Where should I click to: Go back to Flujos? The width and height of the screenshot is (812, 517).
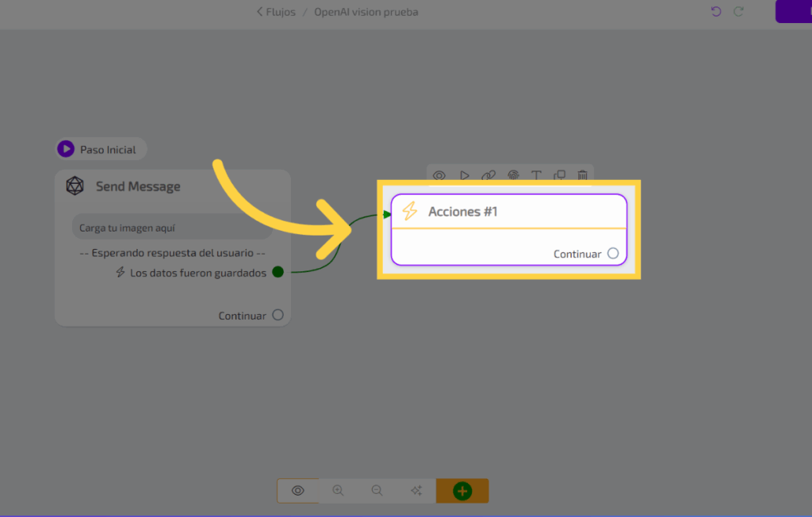pos(276,12)
